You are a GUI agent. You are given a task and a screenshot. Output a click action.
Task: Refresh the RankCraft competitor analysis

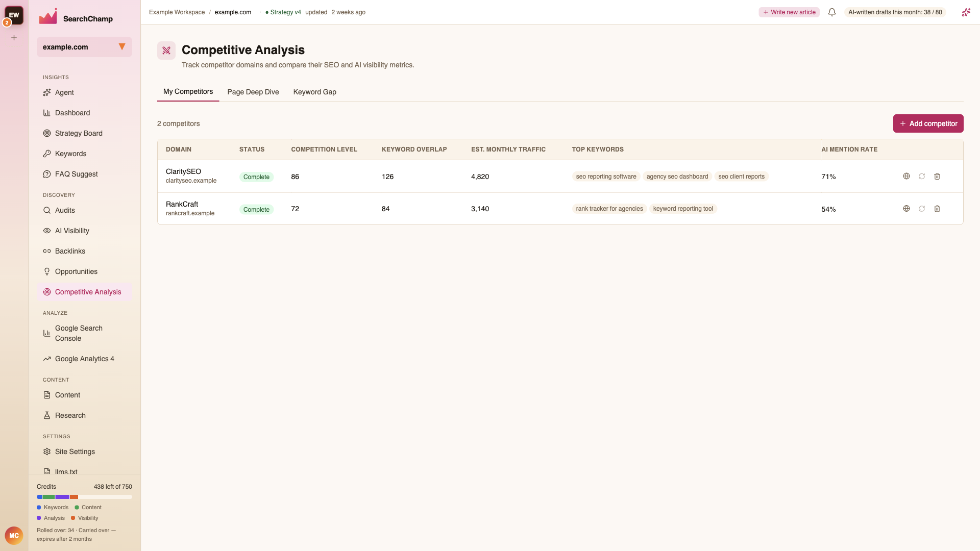tap(922, 209)
